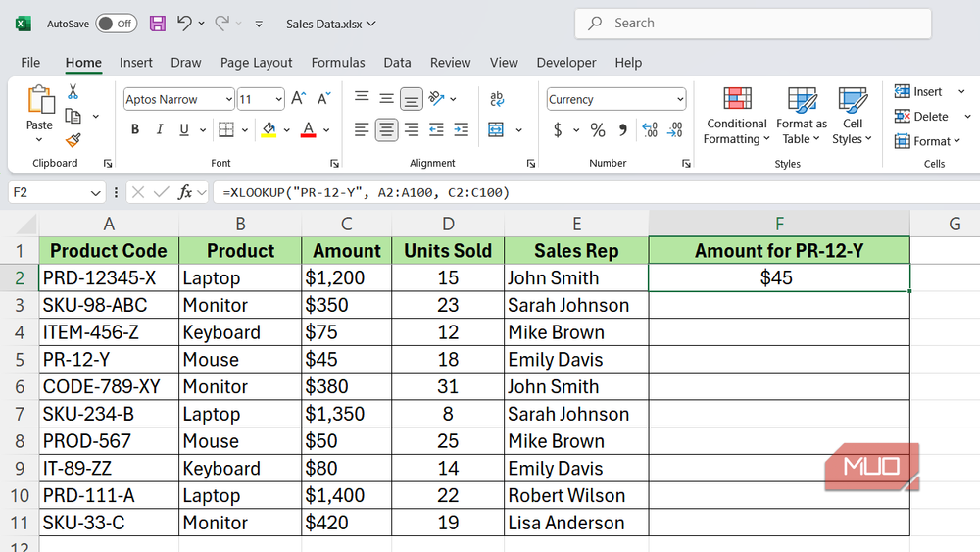Image resolution: width=980 pixels, height=552 pixels.
Task: Open the Font group dialog launcher
Action: point(334,163)
